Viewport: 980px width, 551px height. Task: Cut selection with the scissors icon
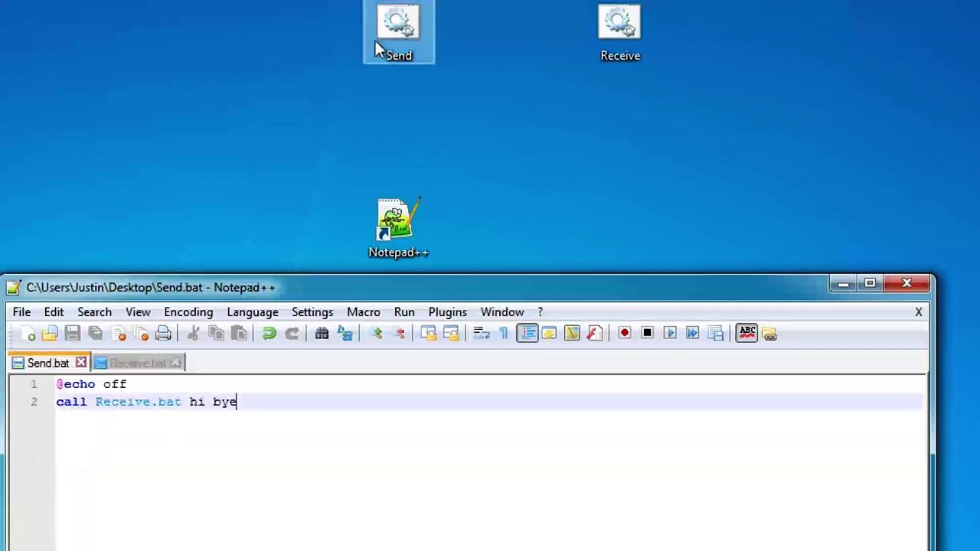coord(194,334)
